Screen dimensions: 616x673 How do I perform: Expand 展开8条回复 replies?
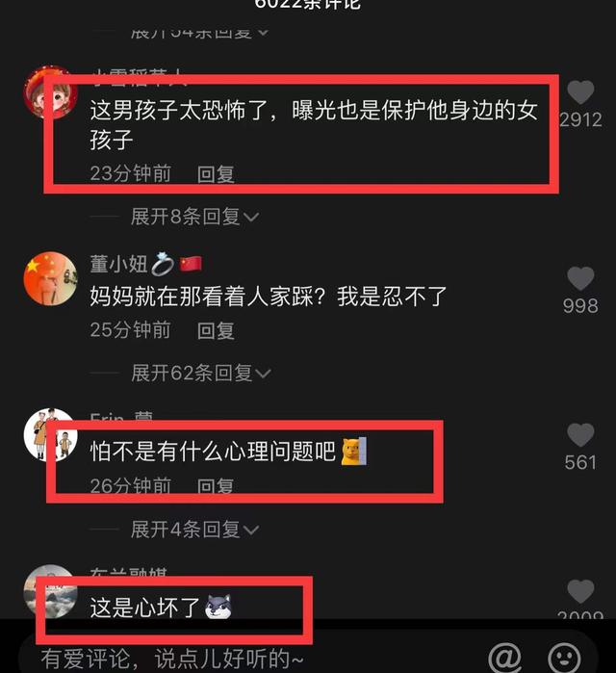coord(194,217)
